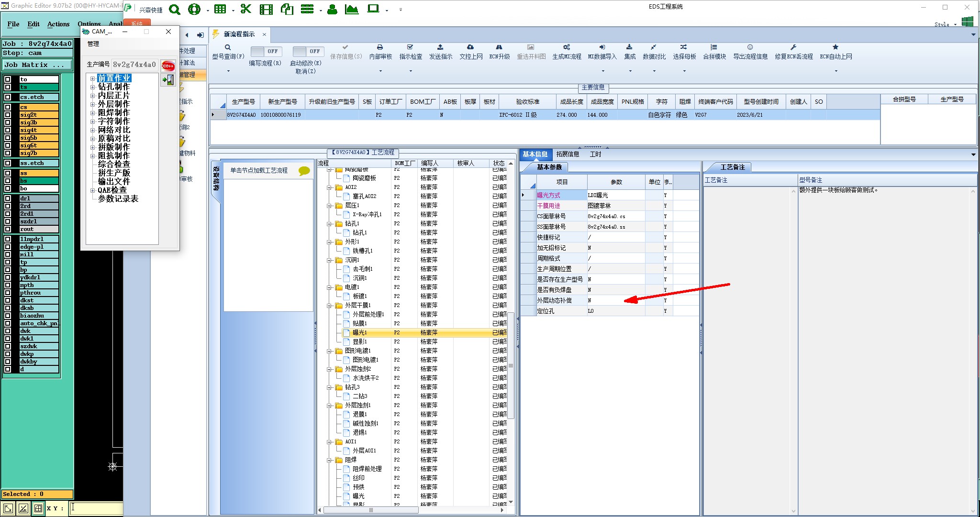980x517 pixels.
Task: Switch to the 拓展信息 tab
Action: point(568,154)
